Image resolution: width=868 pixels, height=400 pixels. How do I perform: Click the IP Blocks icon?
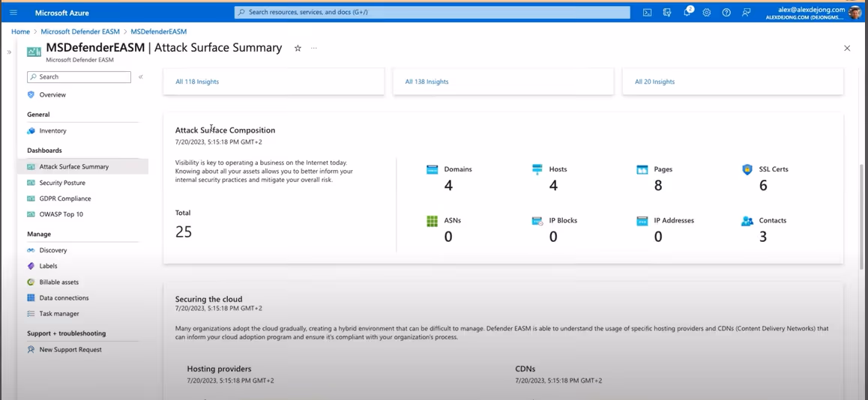coord(537,221)
